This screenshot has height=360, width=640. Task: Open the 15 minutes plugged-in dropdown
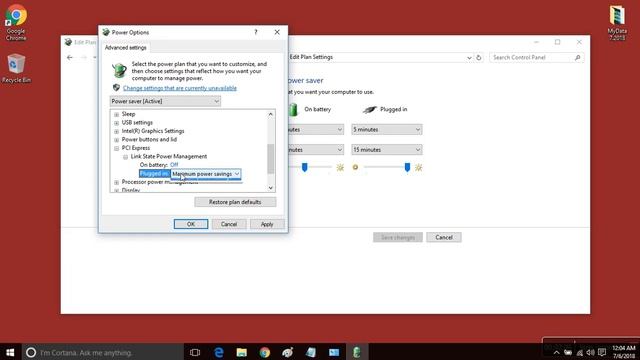point(387,150)
